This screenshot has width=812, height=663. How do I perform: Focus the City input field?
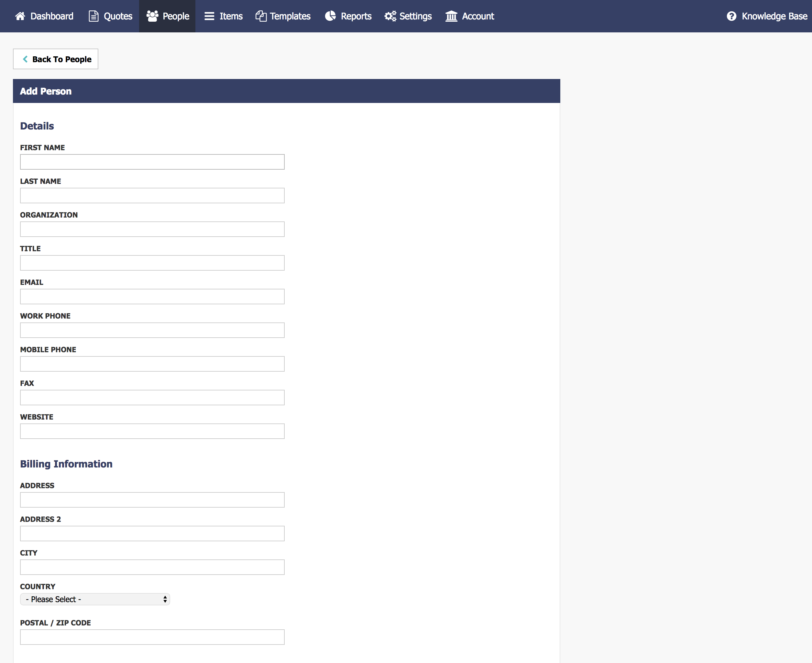pos(152,567)
